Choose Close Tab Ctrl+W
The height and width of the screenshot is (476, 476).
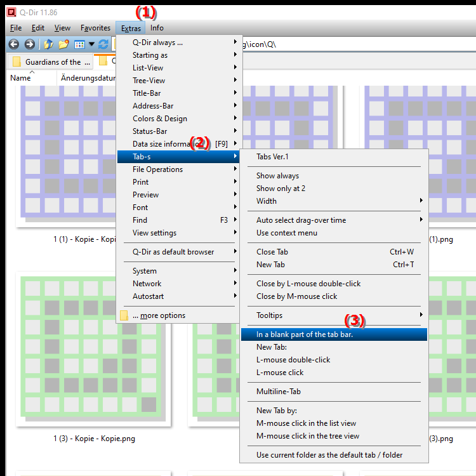tap(334, 252)
